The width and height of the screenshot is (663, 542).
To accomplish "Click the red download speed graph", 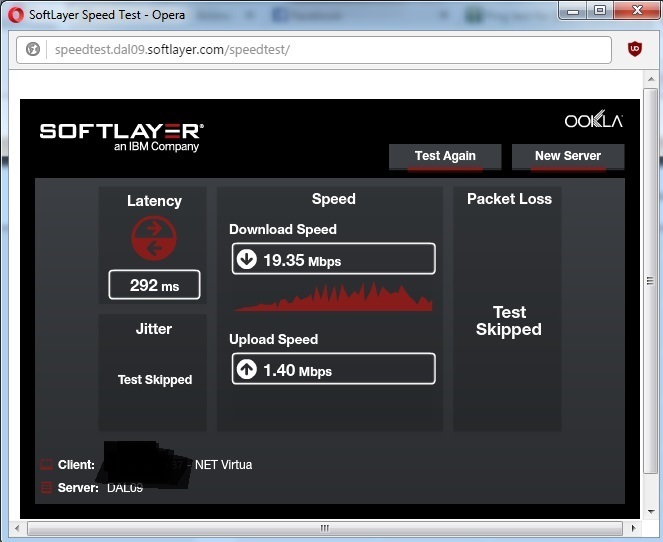I will (x=333, y=297).
